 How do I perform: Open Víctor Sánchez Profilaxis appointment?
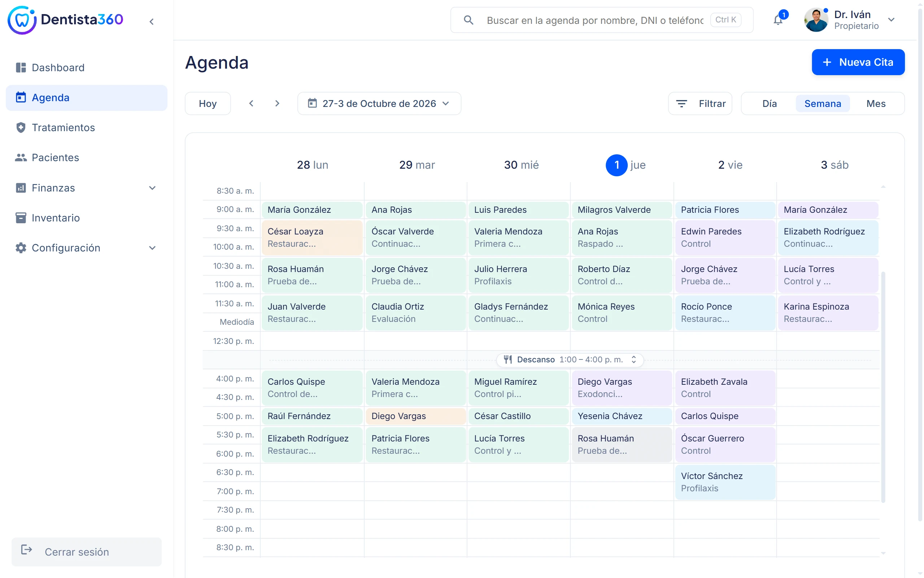[x=725, y=482]
